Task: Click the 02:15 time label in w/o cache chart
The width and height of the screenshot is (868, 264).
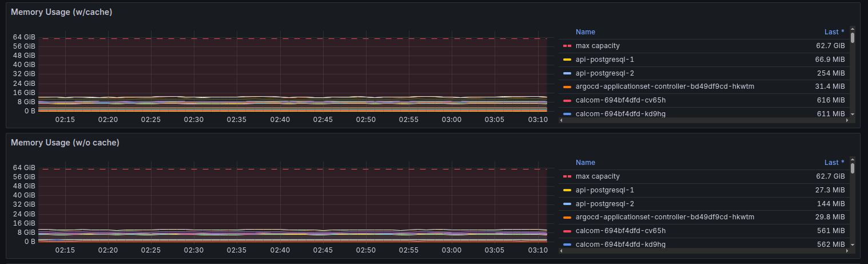Action: (x=65, y=250)
